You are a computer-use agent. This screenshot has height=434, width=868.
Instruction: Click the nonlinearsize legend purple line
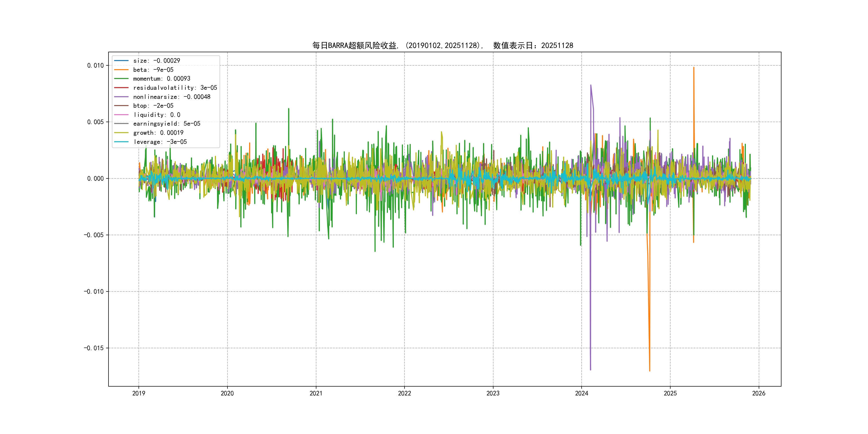pos(121,97)
